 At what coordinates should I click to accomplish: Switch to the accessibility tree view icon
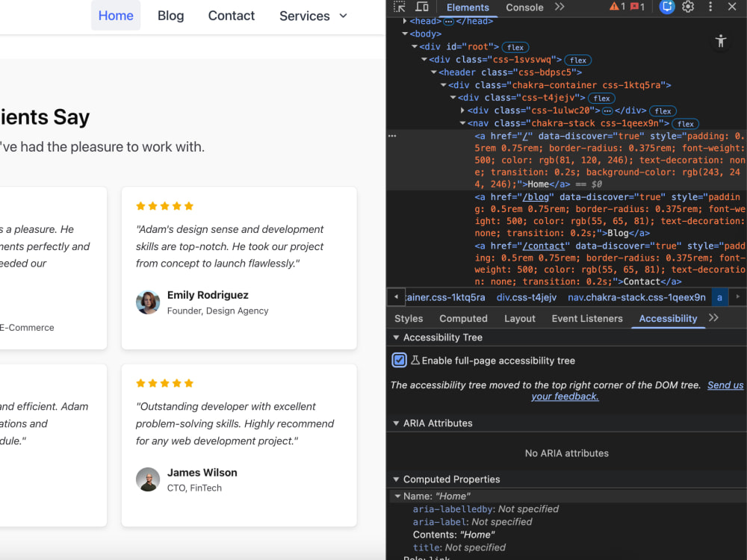721,41
